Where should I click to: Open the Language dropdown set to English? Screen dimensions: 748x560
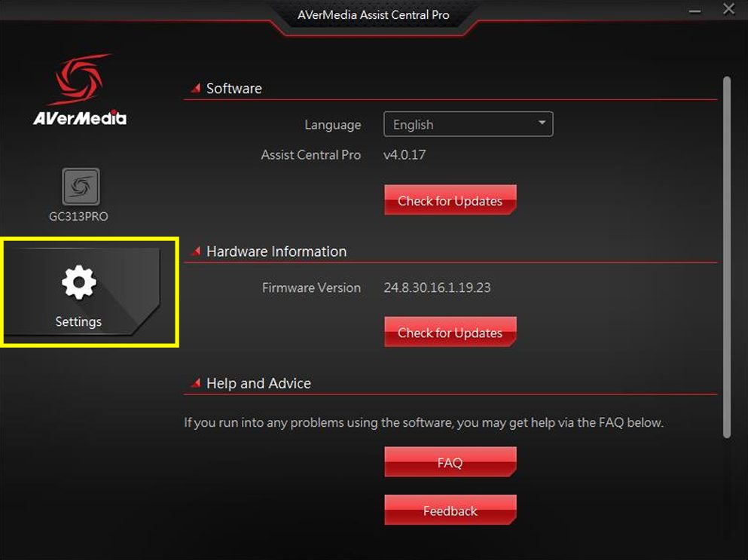(468, 124)
